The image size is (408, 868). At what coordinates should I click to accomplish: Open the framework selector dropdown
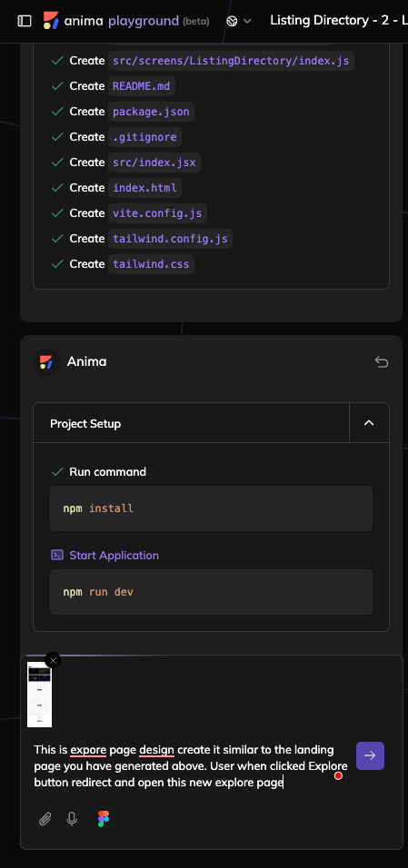pos(239,21)
